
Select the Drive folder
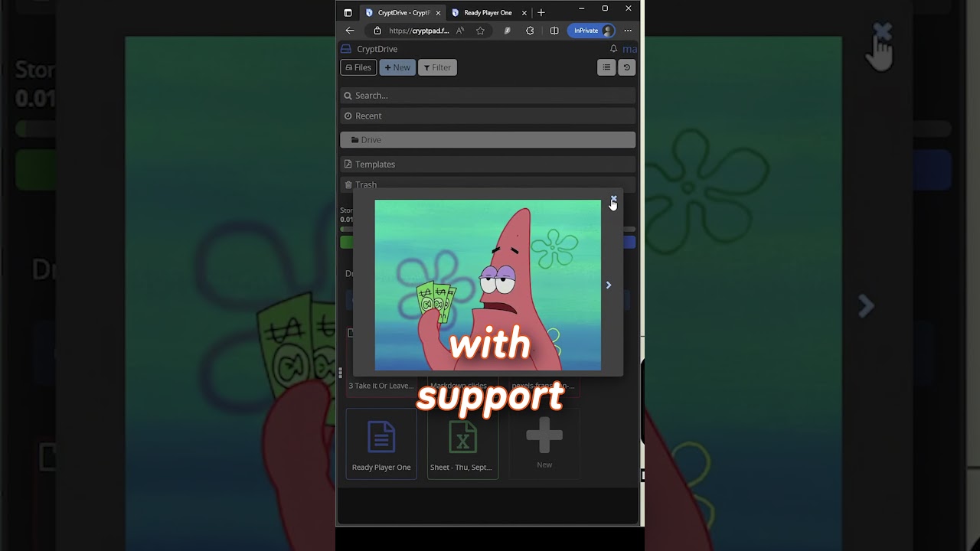[x=488, y=140]
